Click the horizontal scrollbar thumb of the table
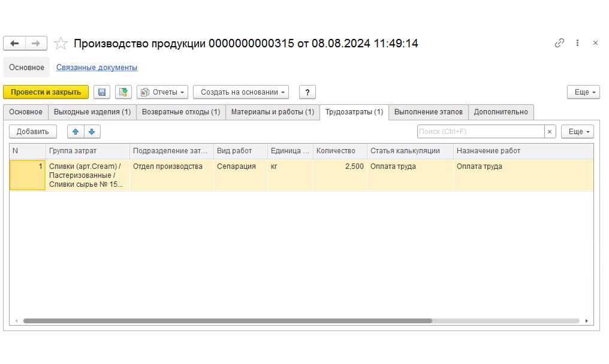This screenshot has height=364, width=609. (x=228, y=321)
